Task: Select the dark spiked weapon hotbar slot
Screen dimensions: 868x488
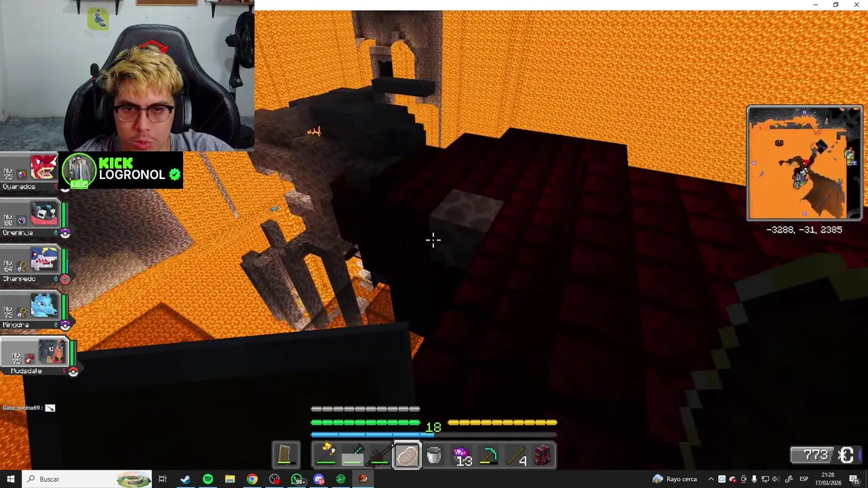Action: click(380, 455)
